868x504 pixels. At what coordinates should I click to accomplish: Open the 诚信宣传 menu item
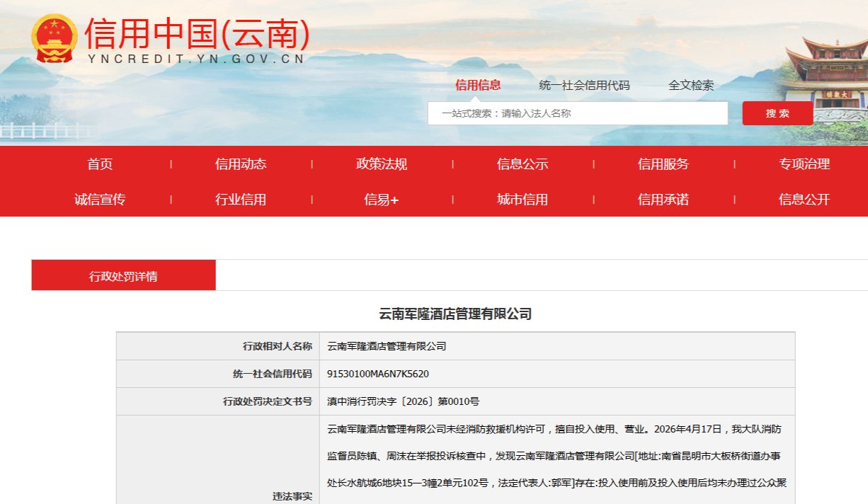click(x=100, y=200)
